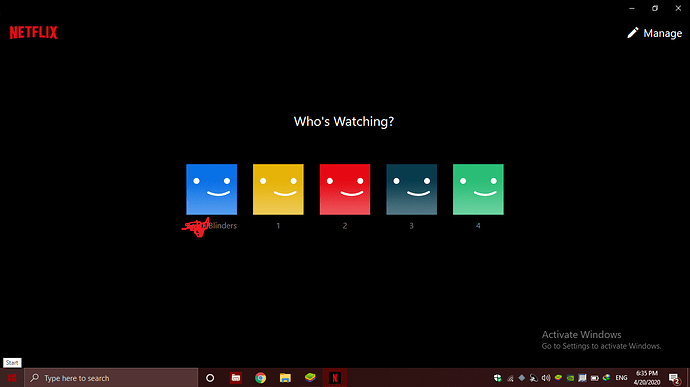Open the volume speaker tray icon
The height and width of the screenshot is (387, 690).
click(x=546, y=378)
